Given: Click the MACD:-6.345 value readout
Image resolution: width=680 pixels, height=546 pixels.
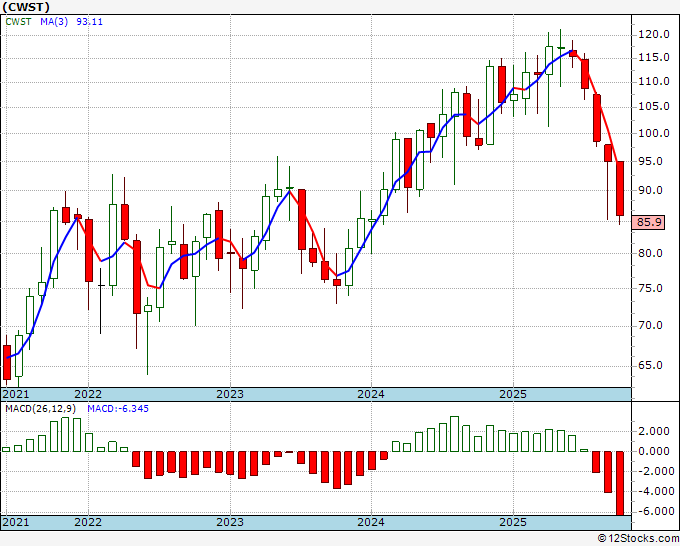Looking at the screenshot, I should (x=118, y=409).
